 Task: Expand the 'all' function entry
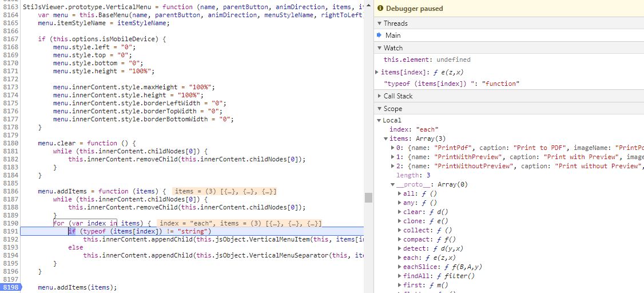click(400, 193)
